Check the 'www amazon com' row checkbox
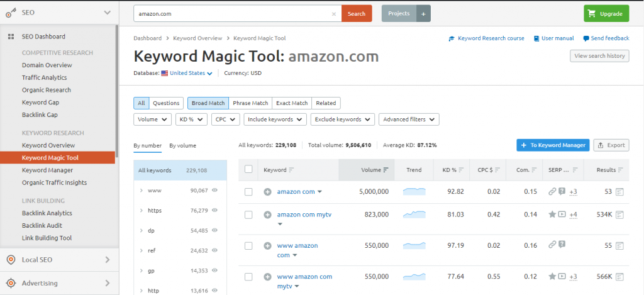644x295 pixels. click(x=248, y=246)
